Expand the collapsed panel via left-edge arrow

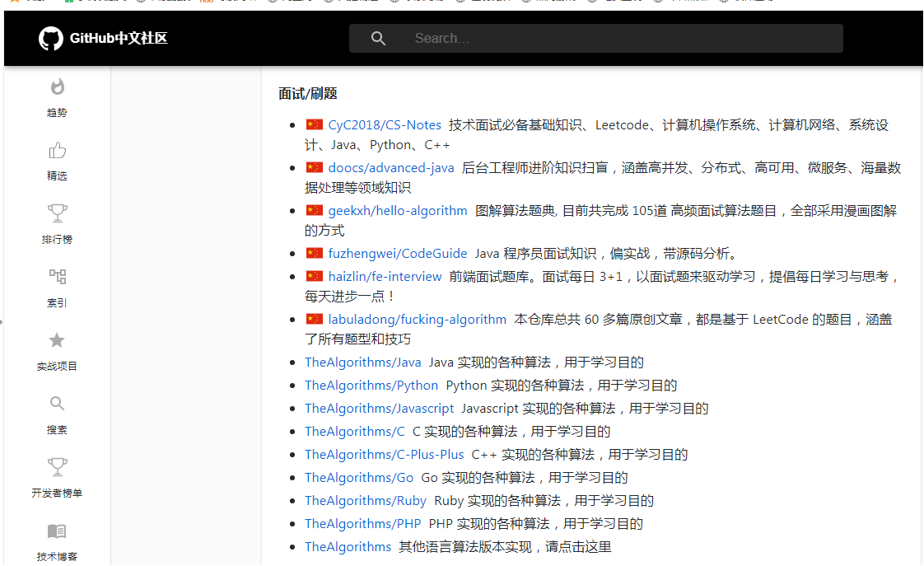click(3, 323)
